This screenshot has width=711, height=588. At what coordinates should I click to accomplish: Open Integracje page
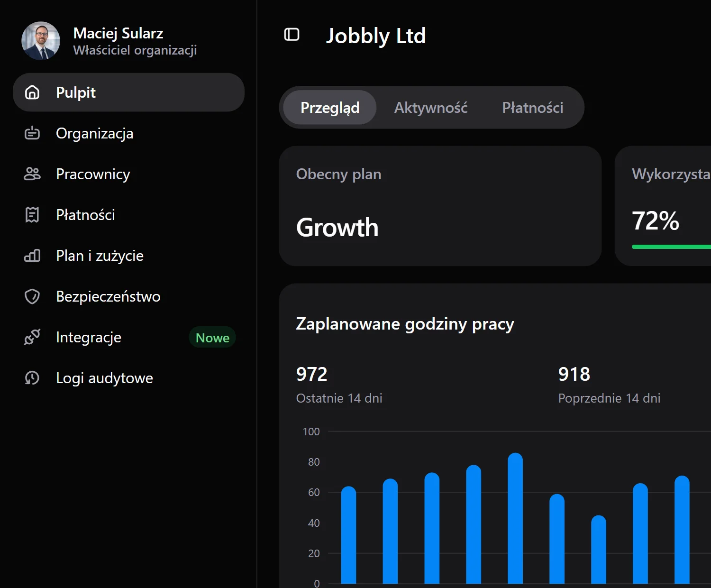(129, 337)
